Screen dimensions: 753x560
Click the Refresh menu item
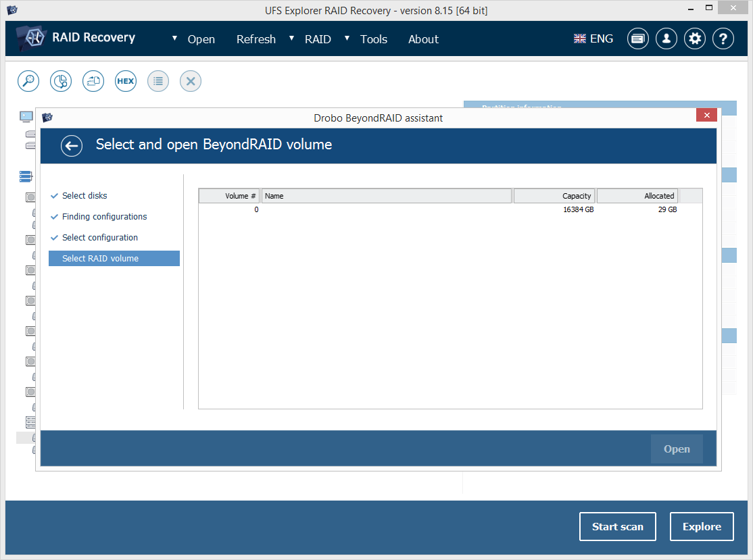click(x=256, y=39)
